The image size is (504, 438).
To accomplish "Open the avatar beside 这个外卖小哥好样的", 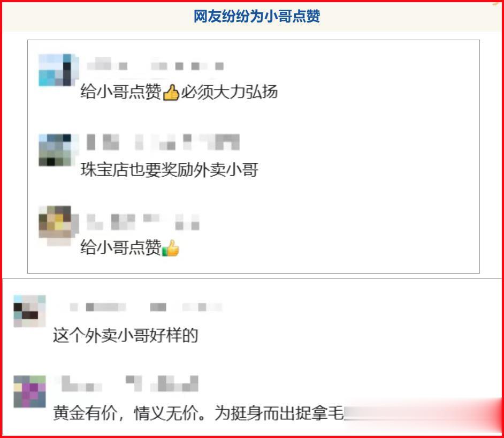I will (29, 311).
